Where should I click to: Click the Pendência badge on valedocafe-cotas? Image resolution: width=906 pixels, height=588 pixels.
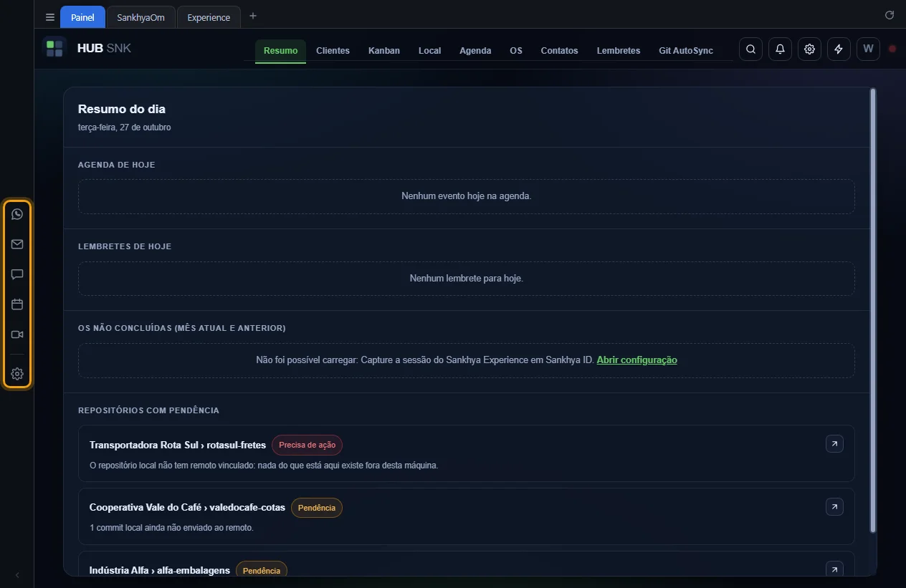(316, 508)
